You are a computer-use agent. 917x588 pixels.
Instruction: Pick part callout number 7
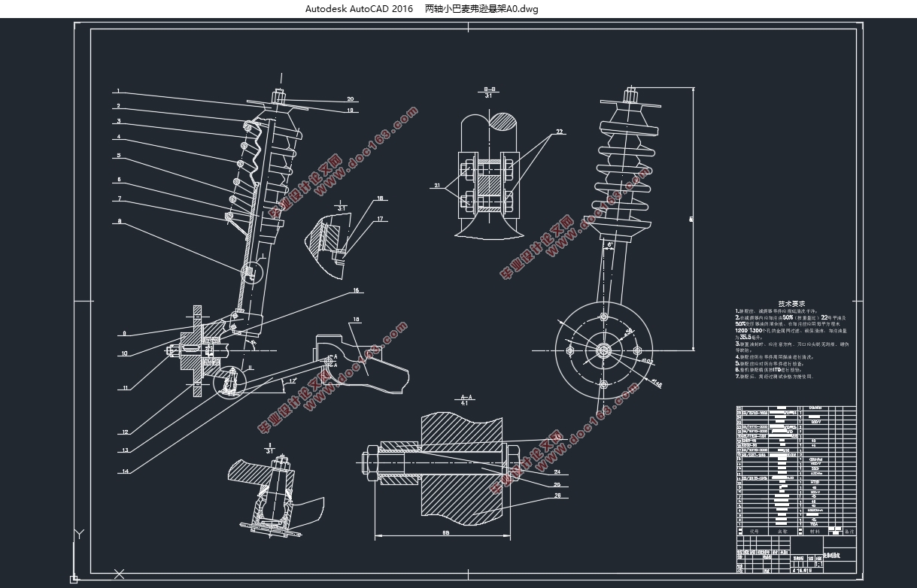(118, 199)
